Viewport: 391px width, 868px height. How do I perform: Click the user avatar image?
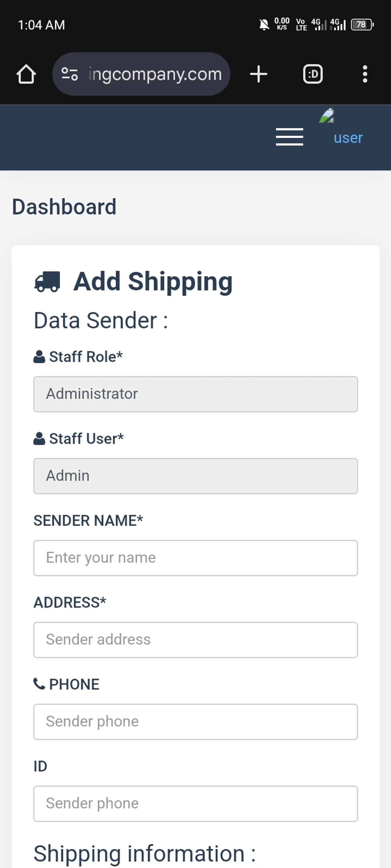pos(326,116)
